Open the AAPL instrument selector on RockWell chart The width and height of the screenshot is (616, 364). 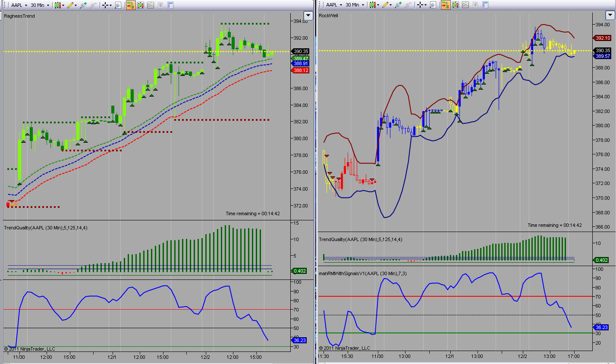coord(334,5)
